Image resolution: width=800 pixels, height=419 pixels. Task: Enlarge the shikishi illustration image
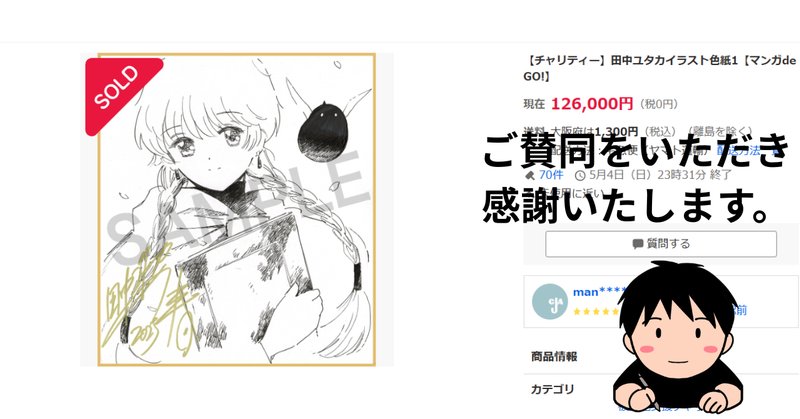[237, 209]
